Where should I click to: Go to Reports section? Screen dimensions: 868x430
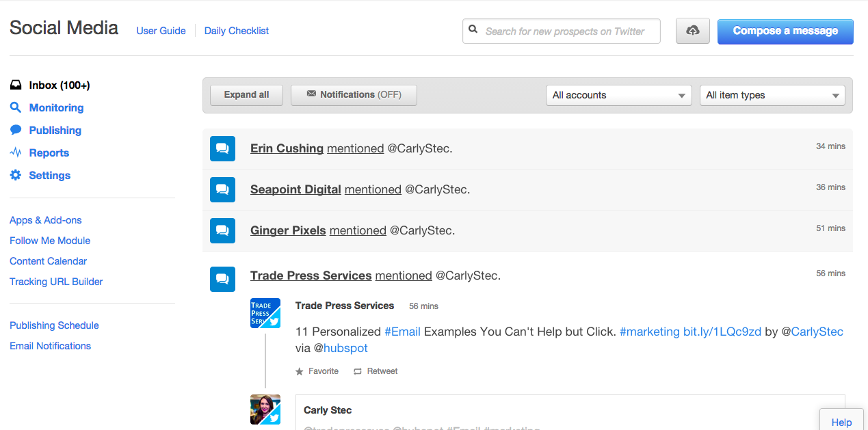[x=49, y=152]
